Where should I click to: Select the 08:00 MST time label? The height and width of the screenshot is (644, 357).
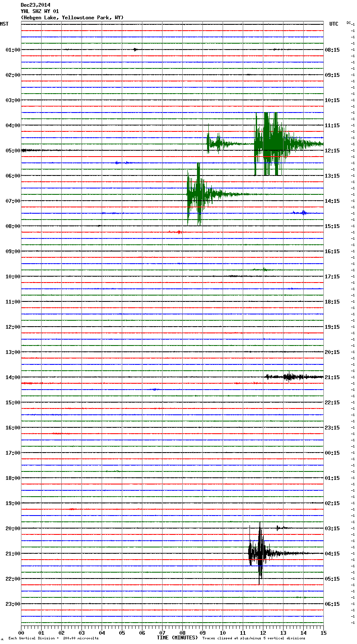pyautogui.click(x=13, y=226)
